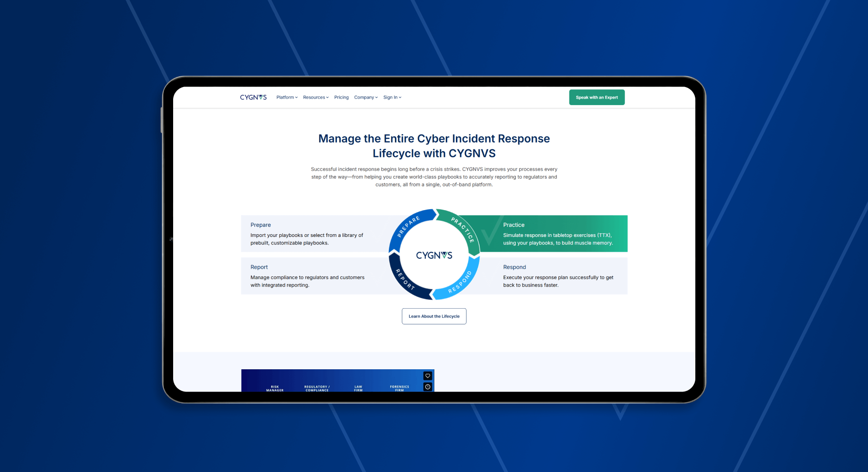The image size is (868, 472).
Task: Select the green Practice lifecycle card
Action: click(x=558, y=234)
